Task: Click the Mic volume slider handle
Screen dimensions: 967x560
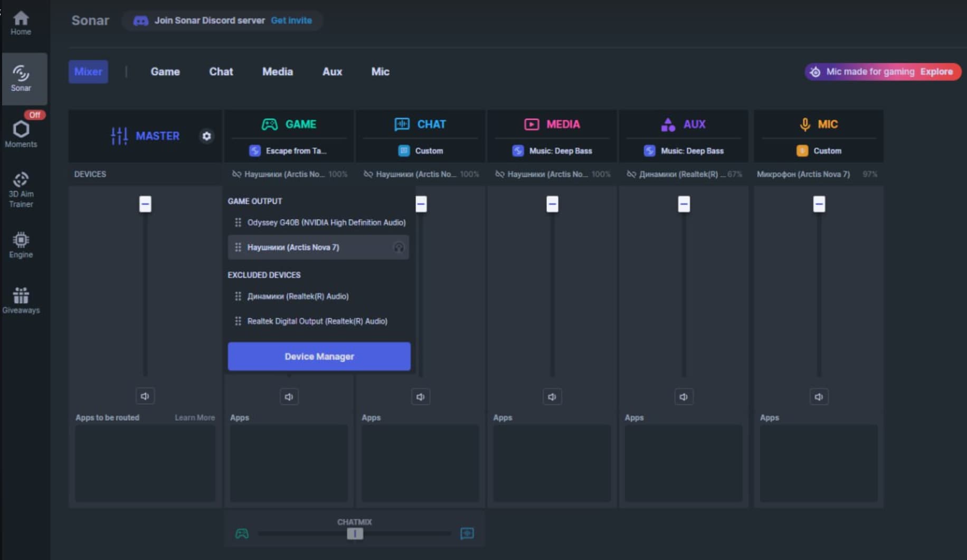Action: pos(819,204)
